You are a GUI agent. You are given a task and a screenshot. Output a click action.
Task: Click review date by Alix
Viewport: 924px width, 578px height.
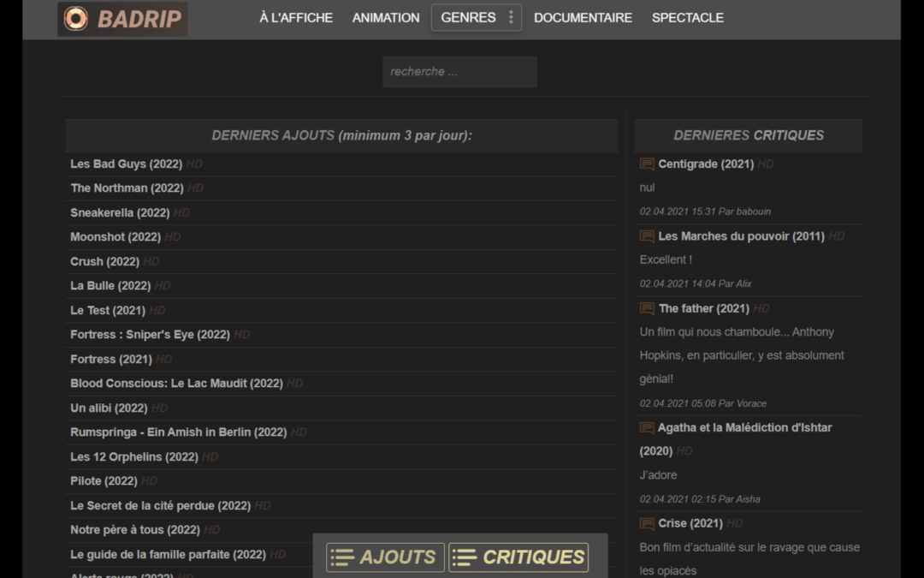(696, 284)
